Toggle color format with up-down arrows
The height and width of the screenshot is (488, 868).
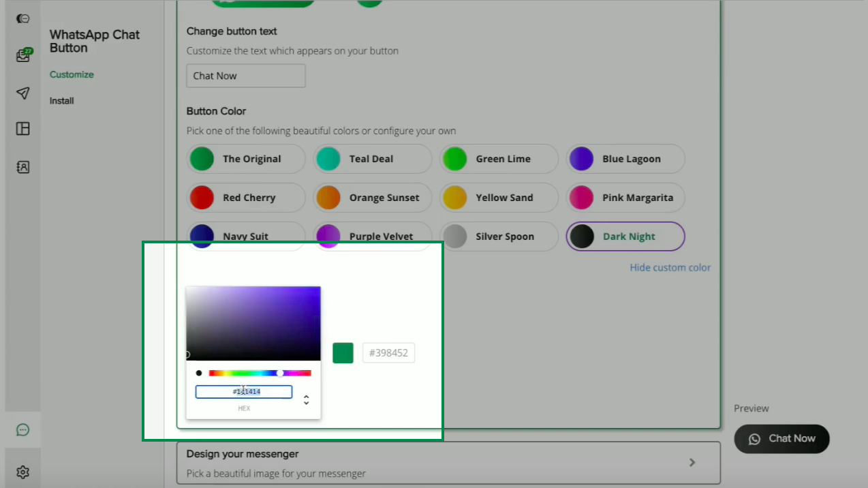[307, 400]
